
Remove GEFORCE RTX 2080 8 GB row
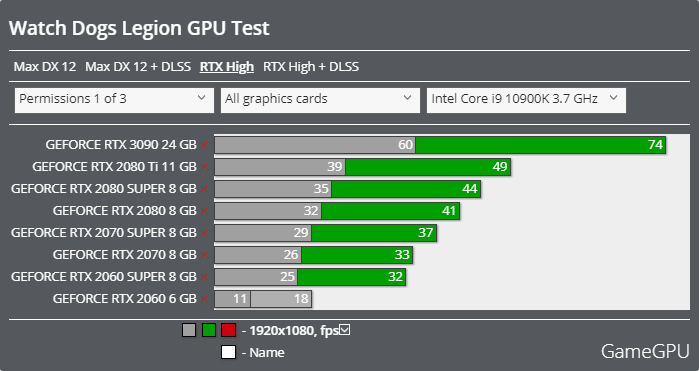tap(204, 211)
